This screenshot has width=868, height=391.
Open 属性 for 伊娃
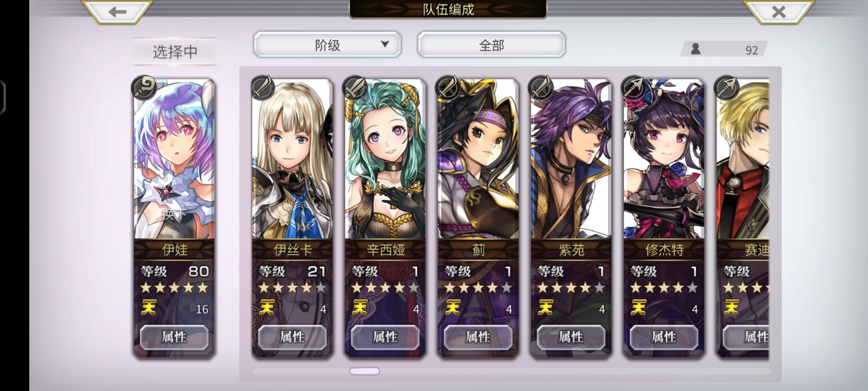click(174, 337)
